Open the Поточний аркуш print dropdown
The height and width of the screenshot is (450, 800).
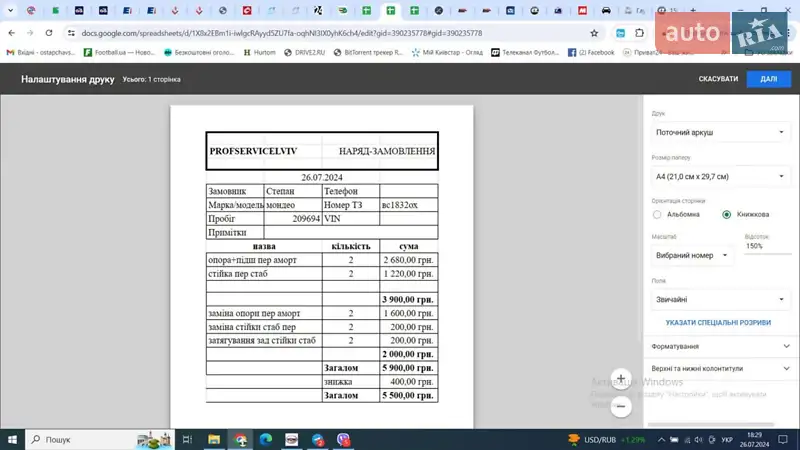tap(720, 132)
